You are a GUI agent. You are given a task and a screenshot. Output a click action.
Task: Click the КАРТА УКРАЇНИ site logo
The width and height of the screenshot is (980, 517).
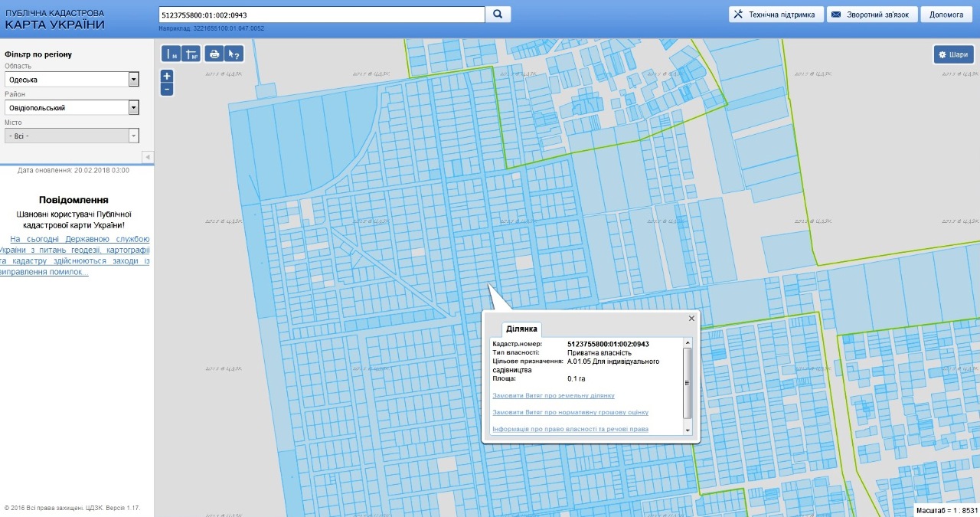tap(54, 20)
